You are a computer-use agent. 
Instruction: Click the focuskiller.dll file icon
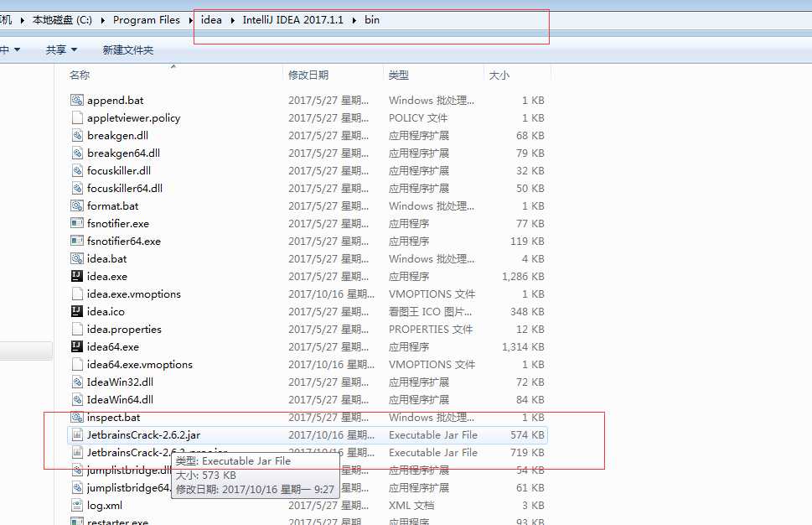[x=76, y=170]
